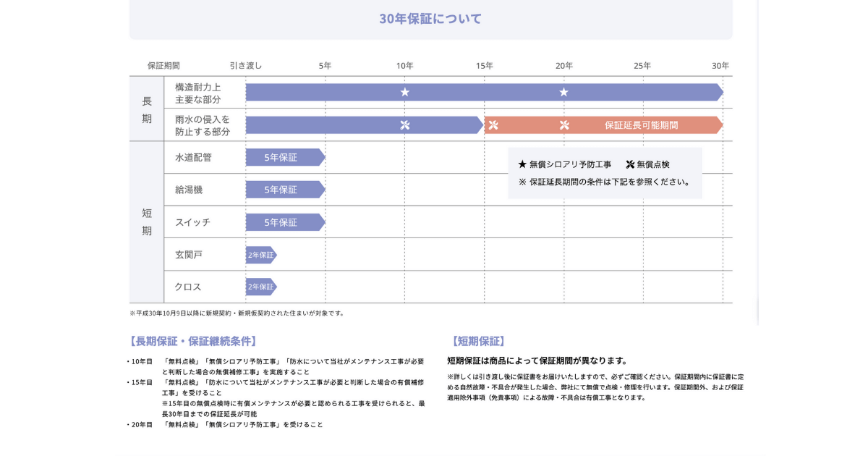Click the 10年 axis label
Viewport: 868px width, 456px height.
click(405, 66)
